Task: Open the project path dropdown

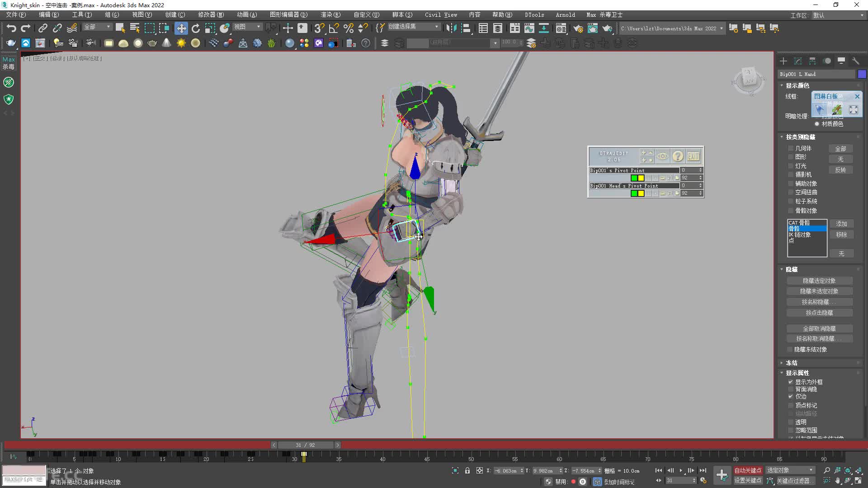Action: 672,28
